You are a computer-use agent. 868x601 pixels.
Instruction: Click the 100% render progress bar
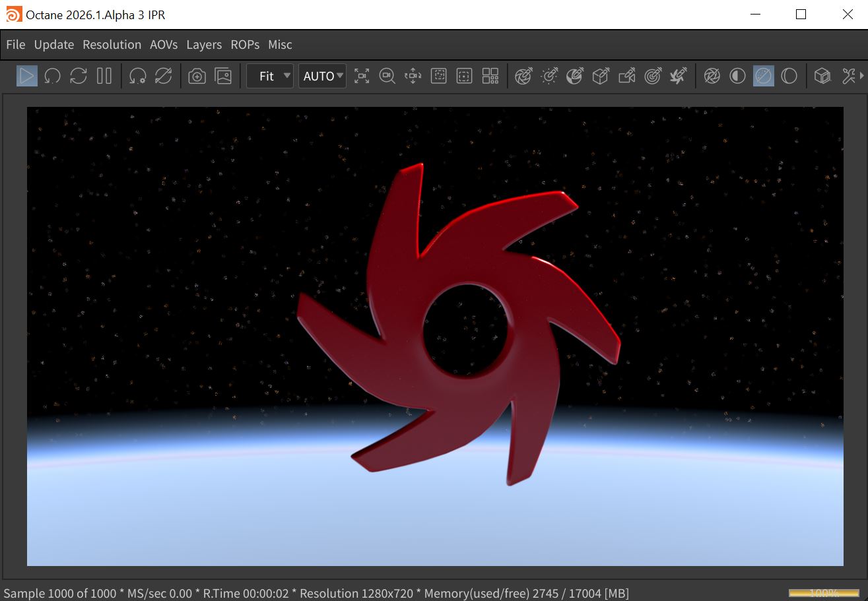point(824,592)
